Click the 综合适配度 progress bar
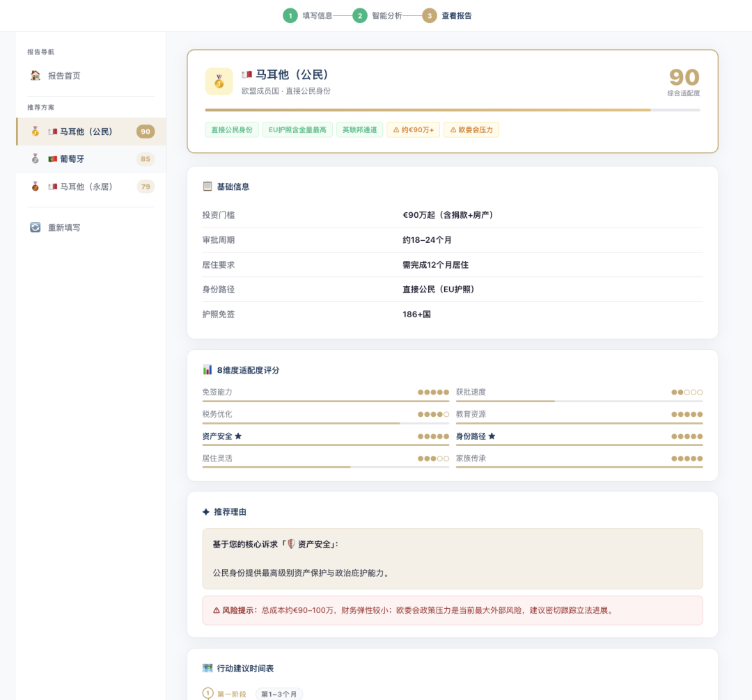The image size is (752, 700). [x=453, y=110]
